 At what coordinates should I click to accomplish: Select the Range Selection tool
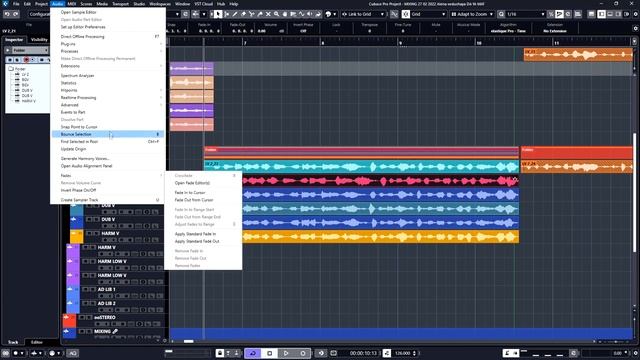[227, 14]
